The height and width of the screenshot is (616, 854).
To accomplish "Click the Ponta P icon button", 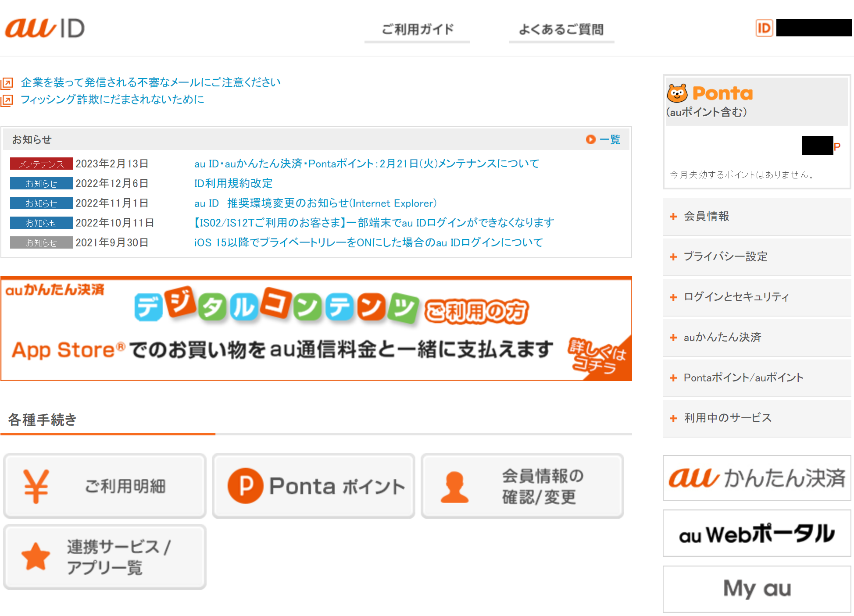I will pos(246,485).
